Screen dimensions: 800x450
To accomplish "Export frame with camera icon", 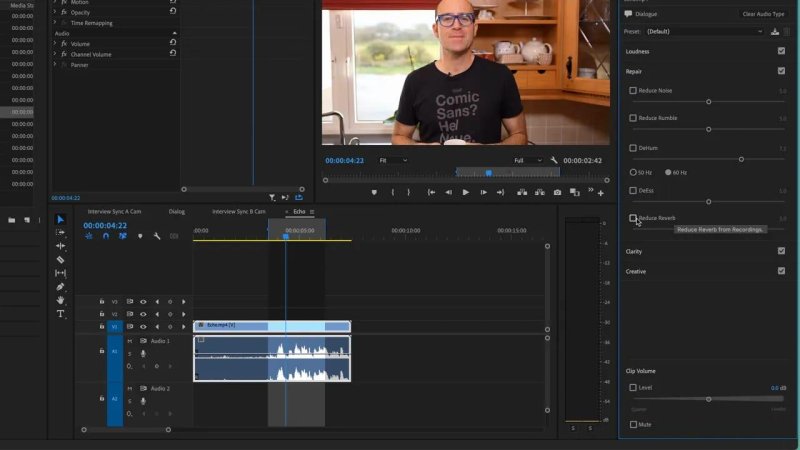I will coord(557,192).
